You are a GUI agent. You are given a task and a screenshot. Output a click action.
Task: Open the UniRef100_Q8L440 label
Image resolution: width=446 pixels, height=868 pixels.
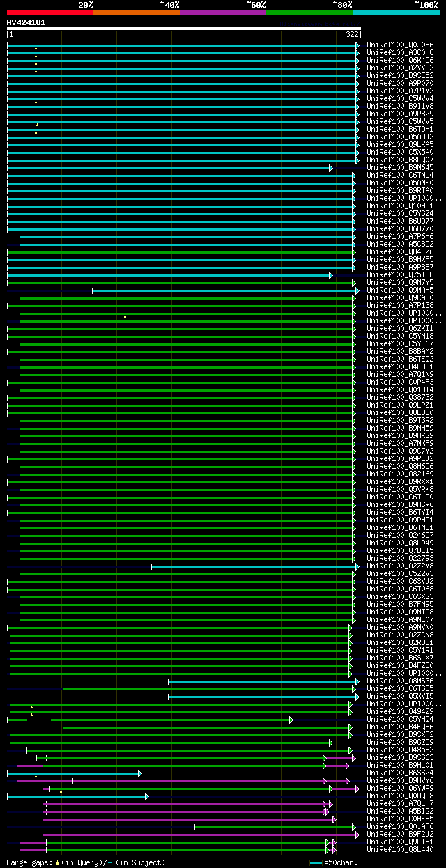pos(400,849)
